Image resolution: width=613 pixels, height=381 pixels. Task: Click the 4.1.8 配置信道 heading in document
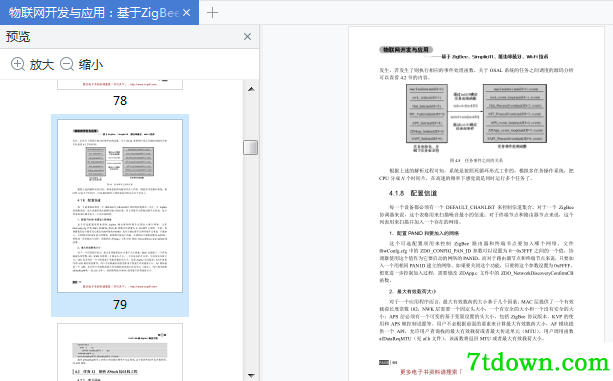413,193
